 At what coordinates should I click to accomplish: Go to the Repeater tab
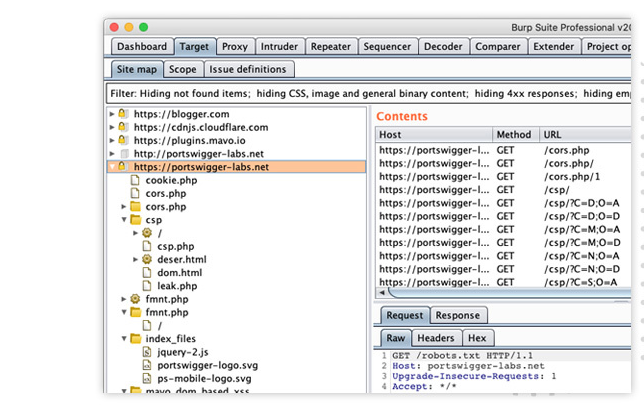coord(331,46)
